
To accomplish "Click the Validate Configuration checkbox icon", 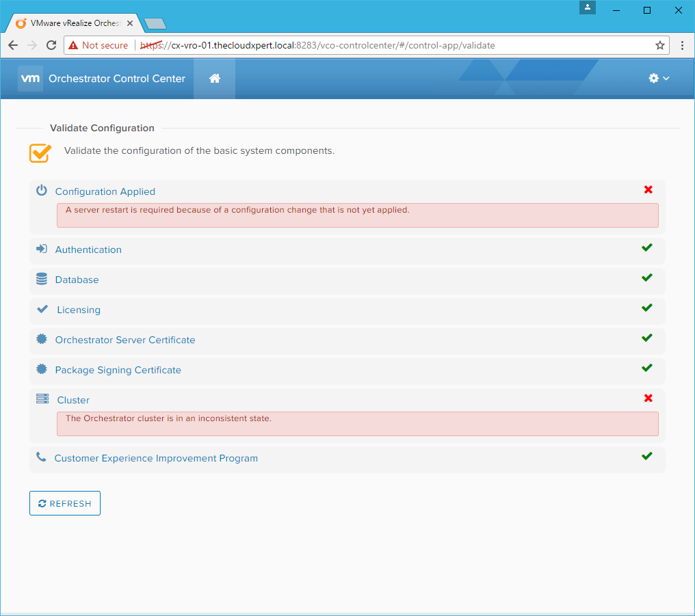I will coord(40,152).
